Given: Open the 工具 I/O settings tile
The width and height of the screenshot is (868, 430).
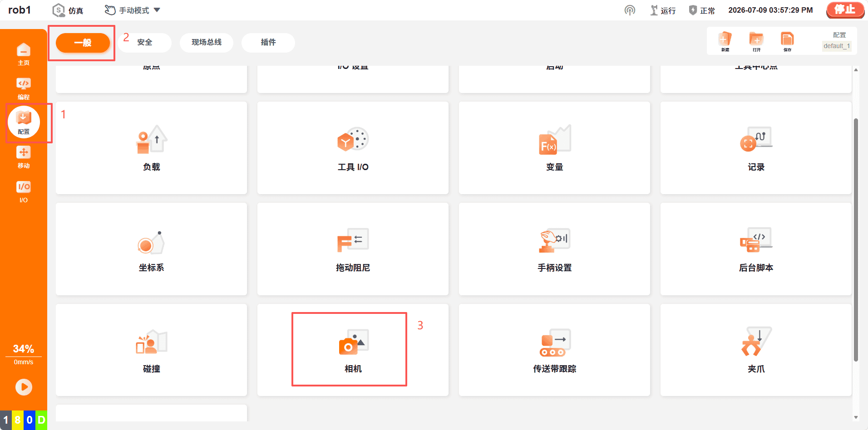Looking at the screenshot, I should click(353, 148).
